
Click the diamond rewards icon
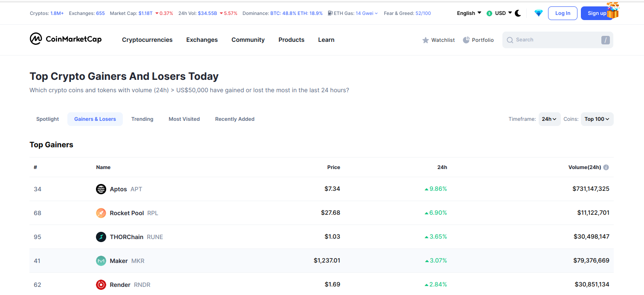(x=538, y=13)
